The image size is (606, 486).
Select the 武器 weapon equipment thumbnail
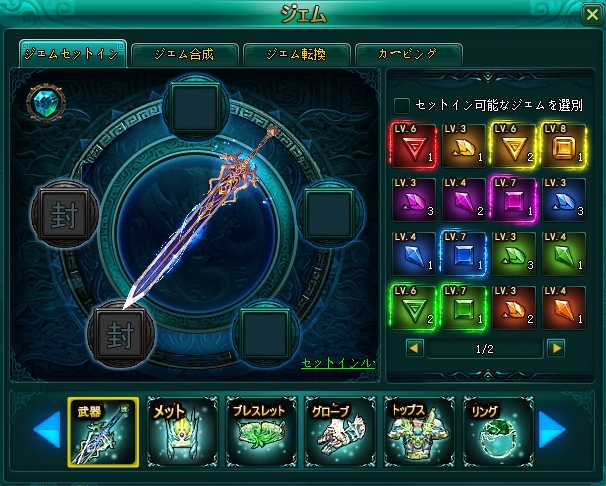click(103, 432)
